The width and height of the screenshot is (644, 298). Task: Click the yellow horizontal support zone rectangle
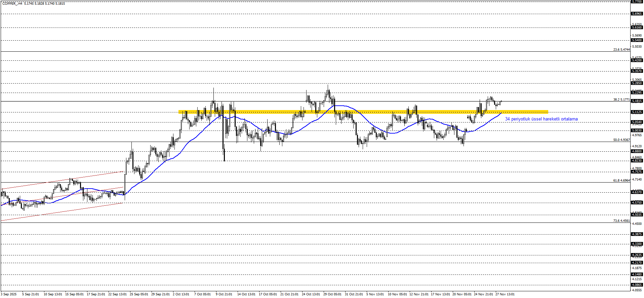363,112
